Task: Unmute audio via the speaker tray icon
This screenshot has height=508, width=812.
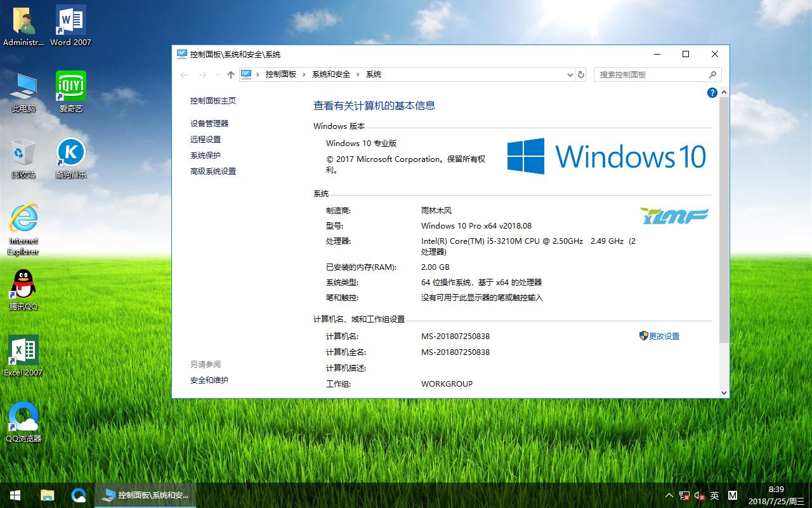Action: (698, 495)
